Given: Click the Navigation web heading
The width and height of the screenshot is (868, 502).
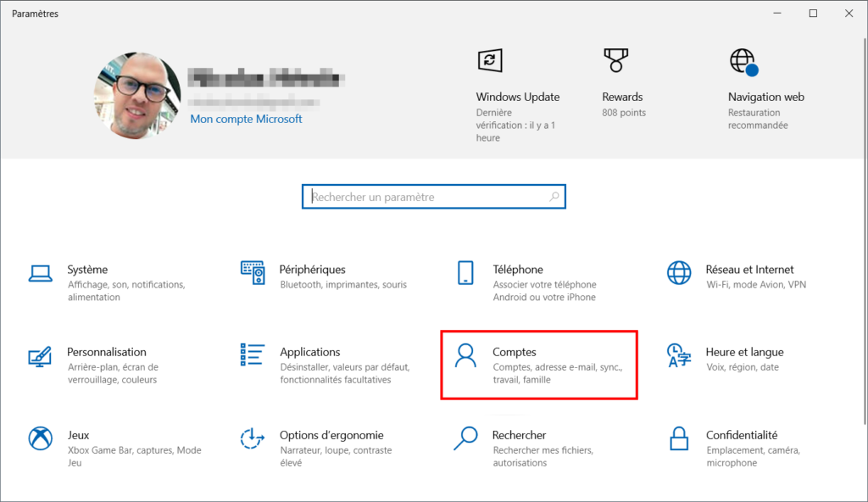Looking at the screenshot, I should click(x=766, y=97).
